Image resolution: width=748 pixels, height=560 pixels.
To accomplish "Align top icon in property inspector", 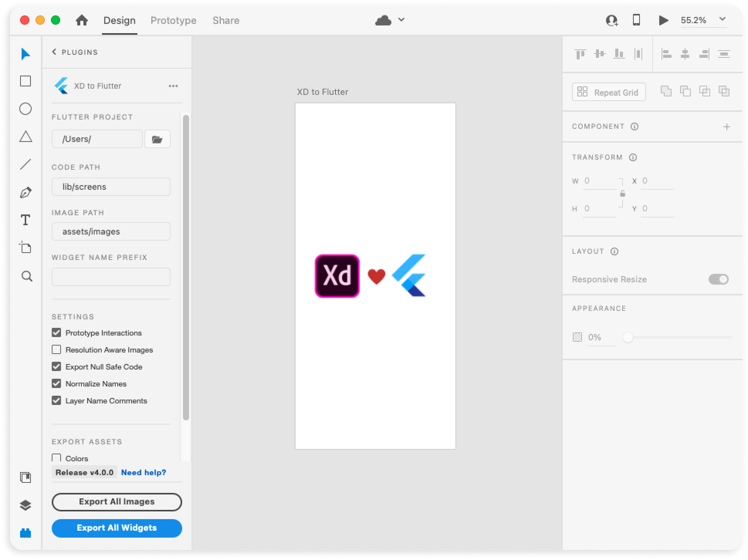I will point(580,54).
